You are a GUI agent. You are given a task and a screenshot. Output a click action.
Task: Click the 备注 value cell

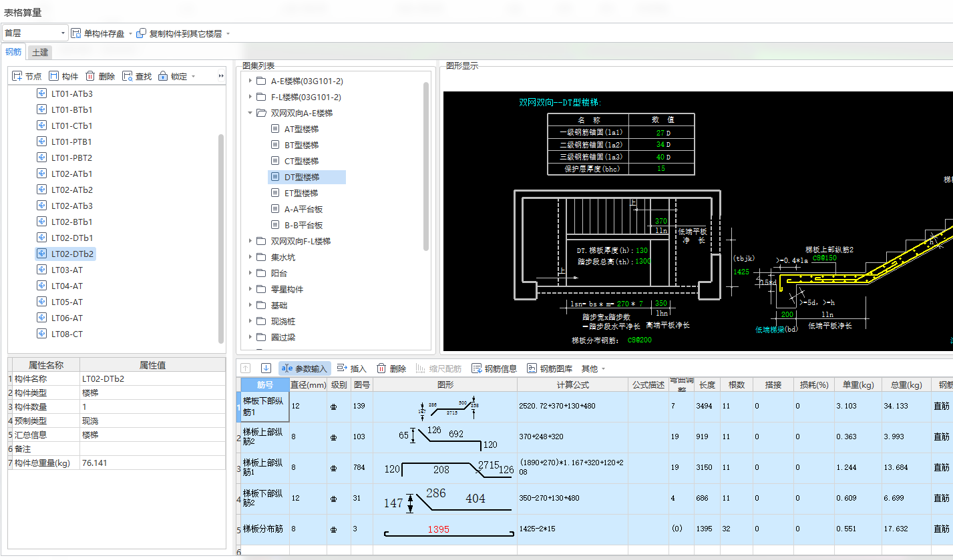tap(153, 449)
